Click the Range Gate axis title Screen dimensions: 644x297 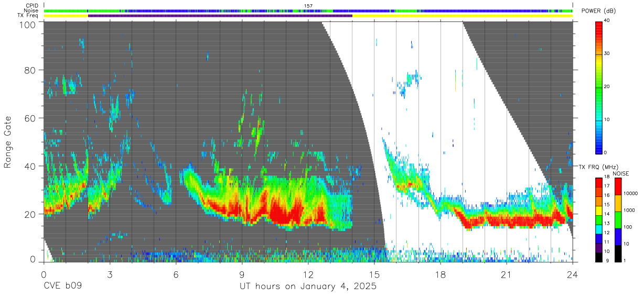pos(8,142)
